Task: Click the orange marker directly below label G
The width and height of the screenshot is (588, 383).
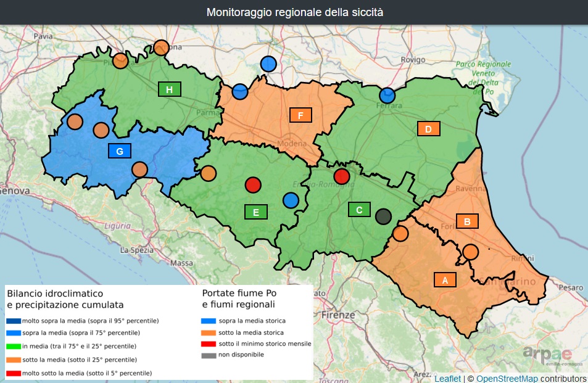Action: coord(140,170)
